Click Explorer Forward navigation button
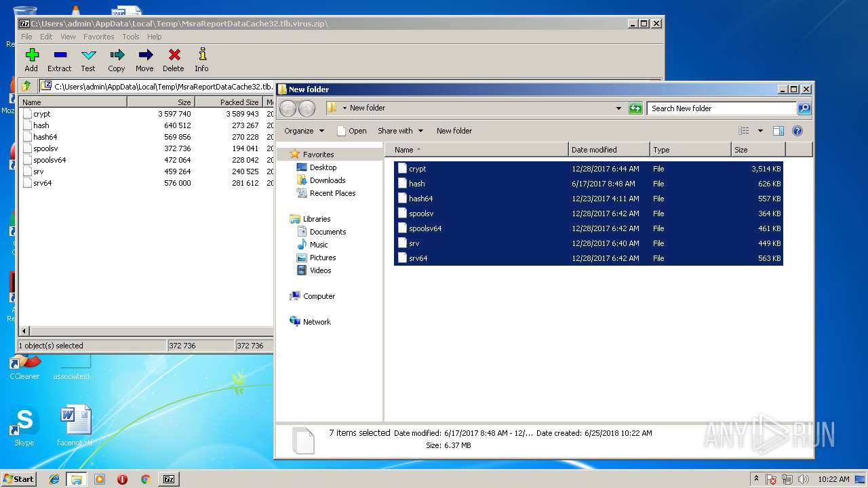The width and height of the screenshot is (868, 488). 307,108
